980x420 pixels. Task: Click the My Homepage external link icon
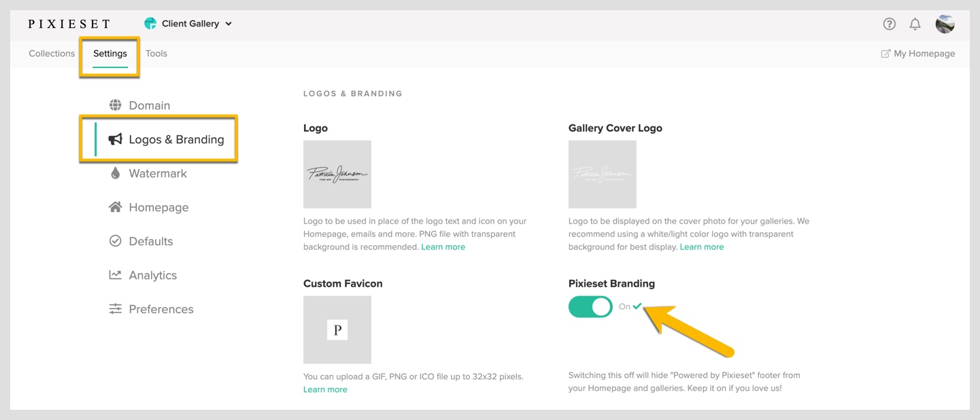885,54
